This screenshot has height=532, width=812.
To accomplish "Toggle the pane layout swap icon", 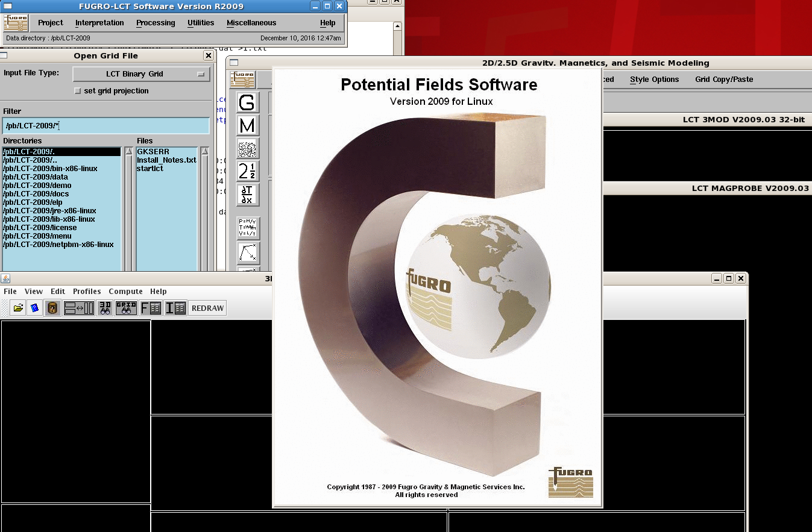I will (79, 308).
